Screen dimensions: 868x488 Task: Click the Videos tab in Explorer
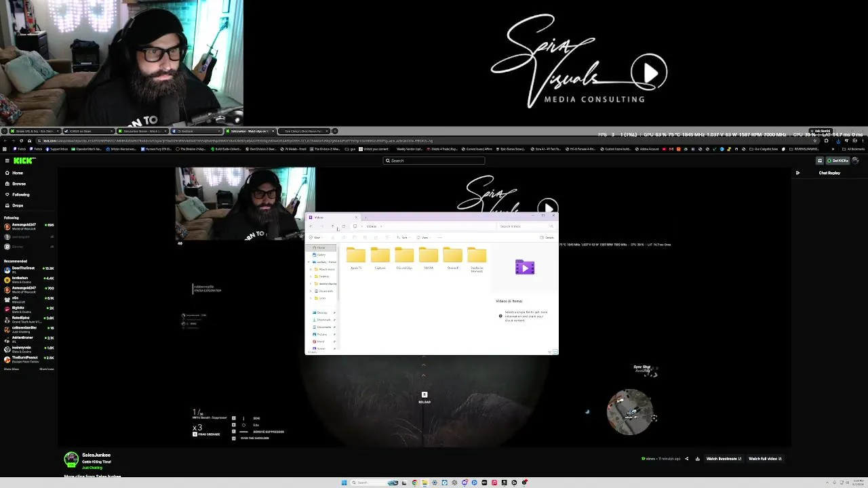pos(332,217)
